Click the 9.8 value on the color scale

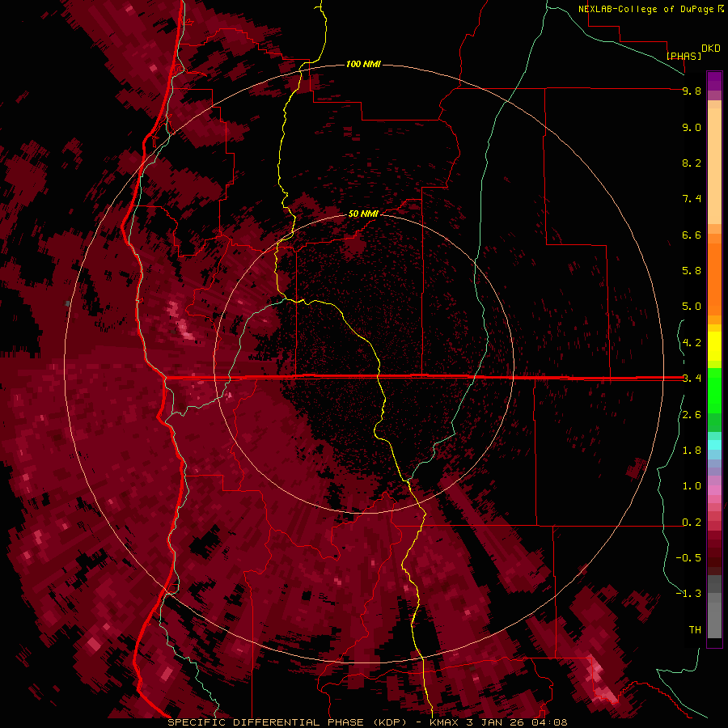coord(692,91)
